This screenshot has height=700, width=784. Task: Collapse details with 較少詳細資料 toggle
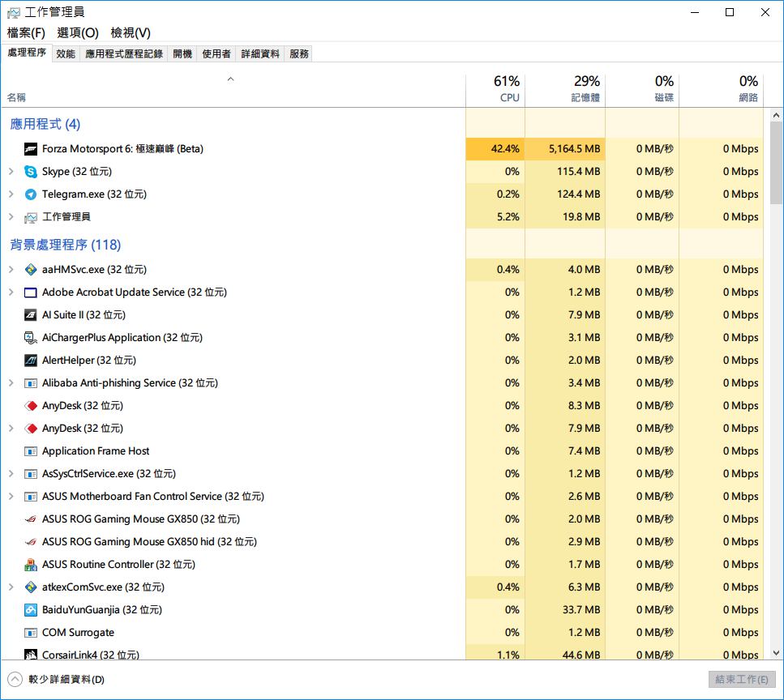(56, 680)
